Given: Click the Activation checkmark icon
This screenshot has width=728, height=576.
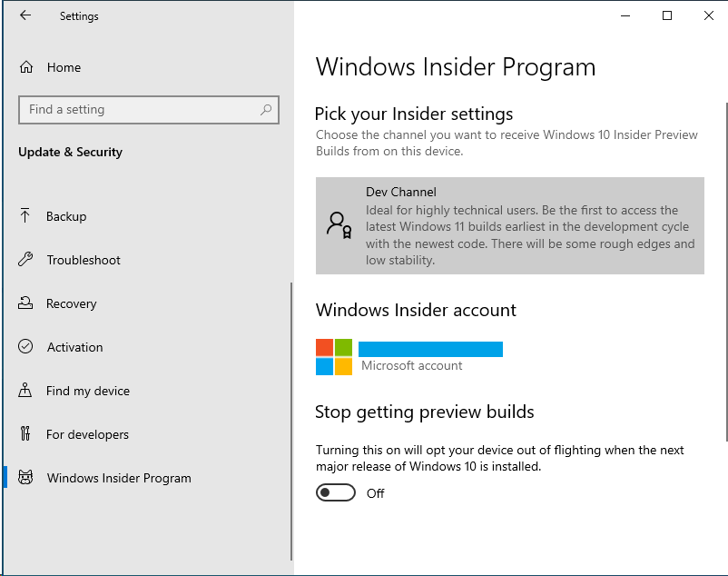Looking at the screenshot, I should (x=25, y=346).
